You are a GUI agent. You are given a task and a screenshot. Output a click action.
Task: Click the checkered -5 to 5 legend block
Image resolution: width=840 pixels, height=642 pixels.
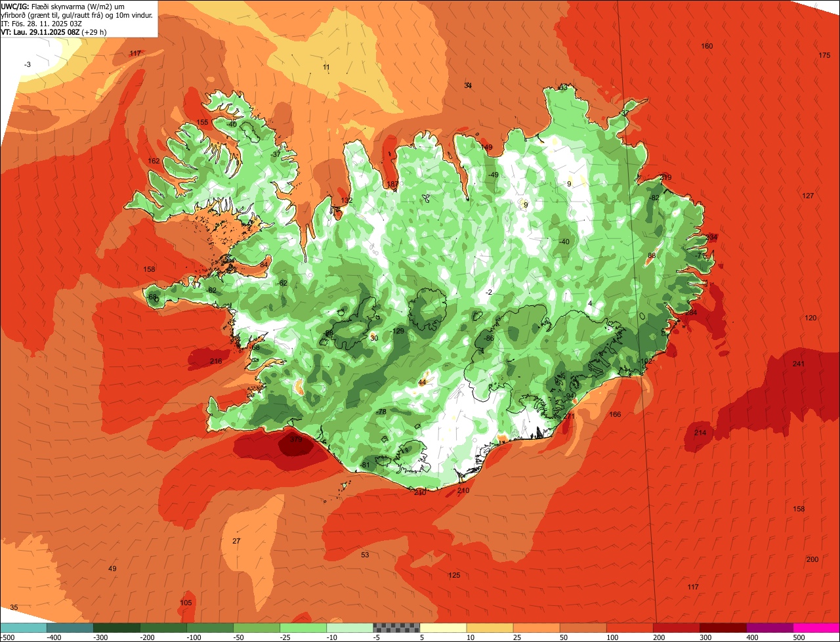tap(396, 628)
